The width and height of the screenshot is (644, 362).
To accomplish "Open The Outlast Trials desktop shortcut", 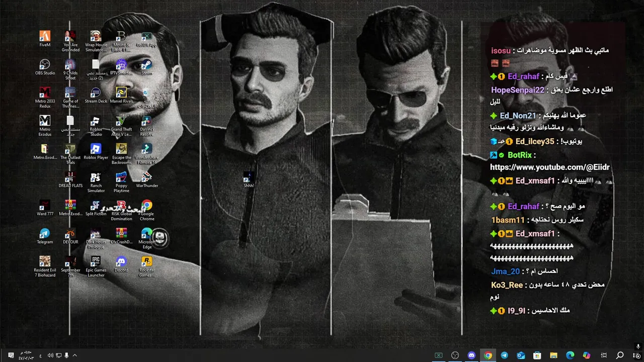I will point(70,154).
